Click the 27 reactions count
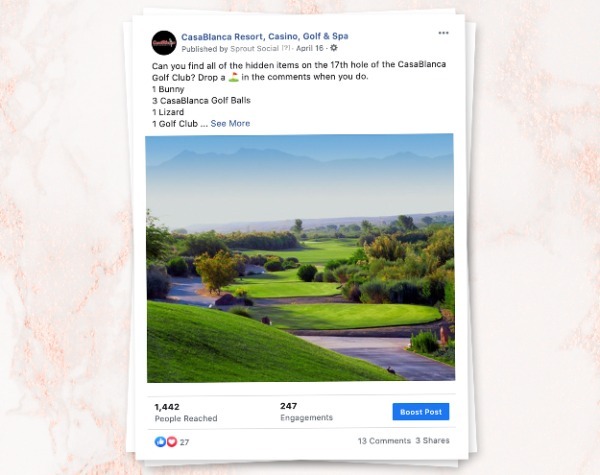 (184, 442)
